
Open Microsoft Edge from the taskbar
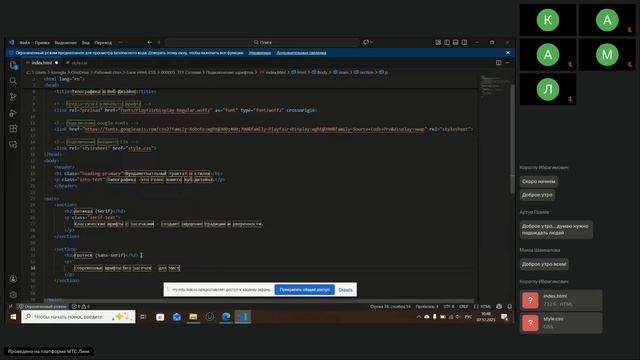(226, 317)
